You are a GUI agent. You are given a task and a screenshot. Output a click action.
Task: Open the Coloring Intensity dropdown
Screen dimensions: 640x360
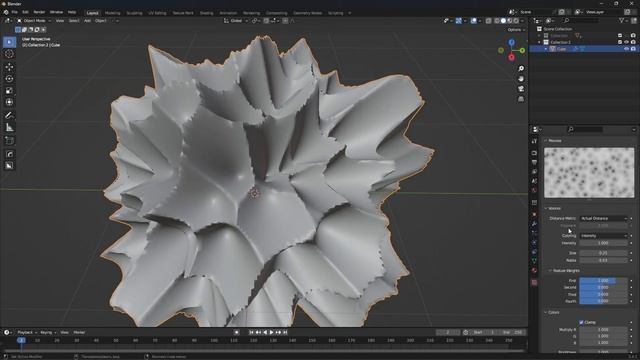(603, 236)
